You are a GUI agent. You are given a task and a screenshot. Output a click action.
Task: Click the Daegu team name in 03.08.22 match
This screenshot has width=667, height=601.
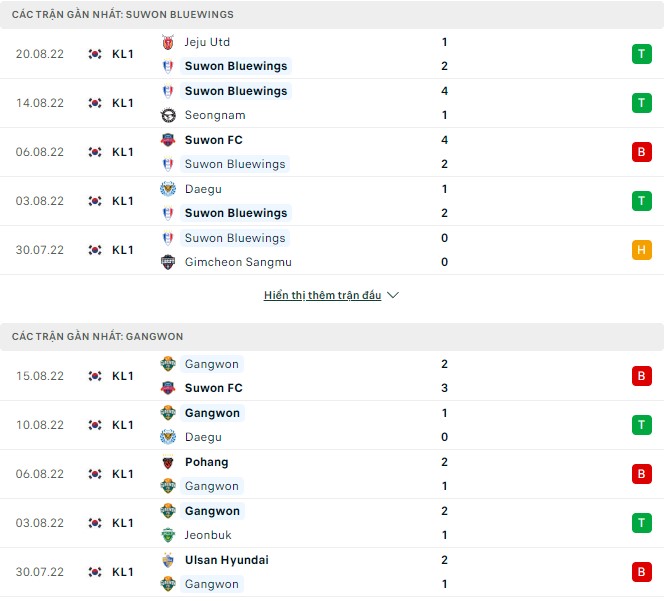pyautogui.click(x=203, y=189)
